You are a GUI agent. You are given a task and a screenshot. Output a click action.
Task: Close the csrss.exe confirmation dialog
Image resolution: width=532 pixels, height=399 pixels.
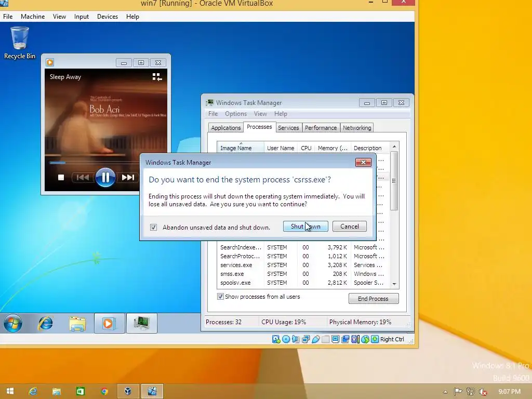click(x=363, y=163)
